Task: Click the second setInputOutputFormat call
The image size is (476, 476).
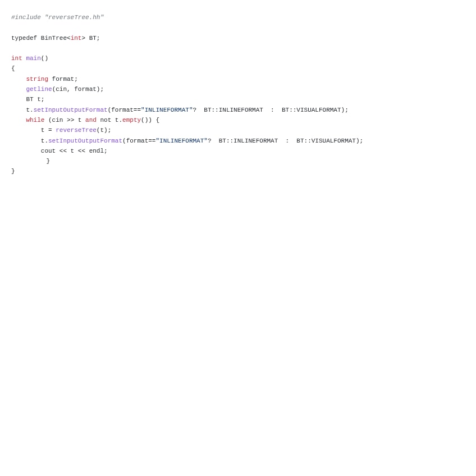Action: [x=85, y=141]
